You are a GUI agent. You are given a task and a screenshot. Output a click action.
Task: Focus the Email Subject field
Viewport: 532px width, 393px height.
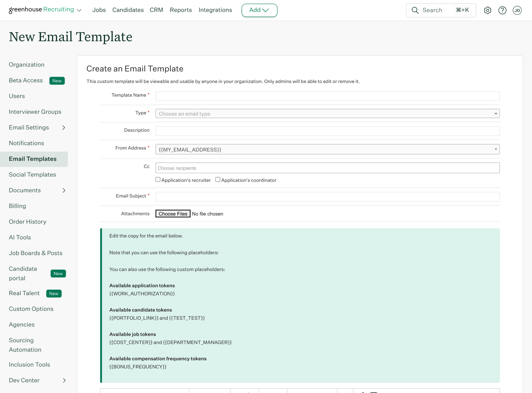[x=327, y=197]
